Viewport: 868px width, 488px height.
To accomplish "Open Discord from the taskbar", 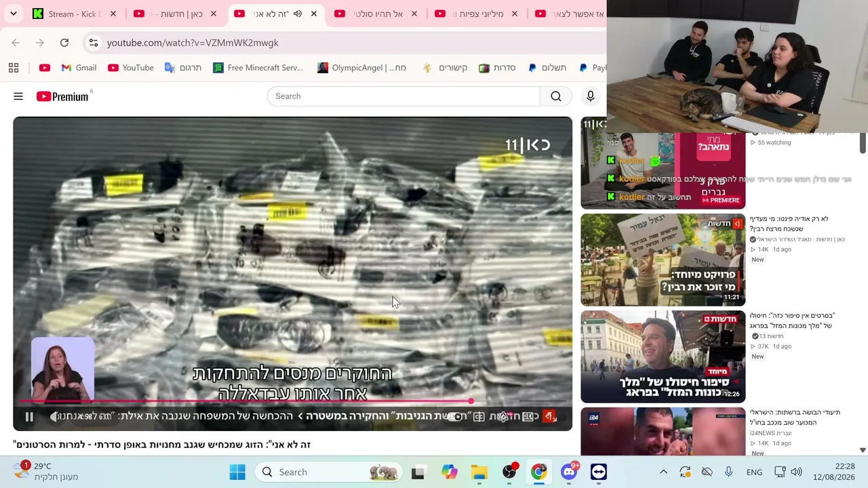I will click(569, 472).
